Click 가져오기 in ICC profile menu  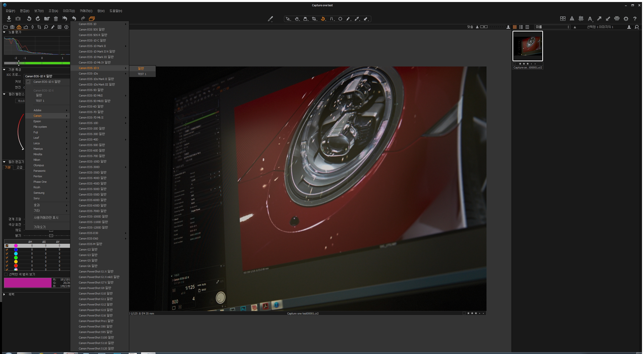click(x=39, y=227)
